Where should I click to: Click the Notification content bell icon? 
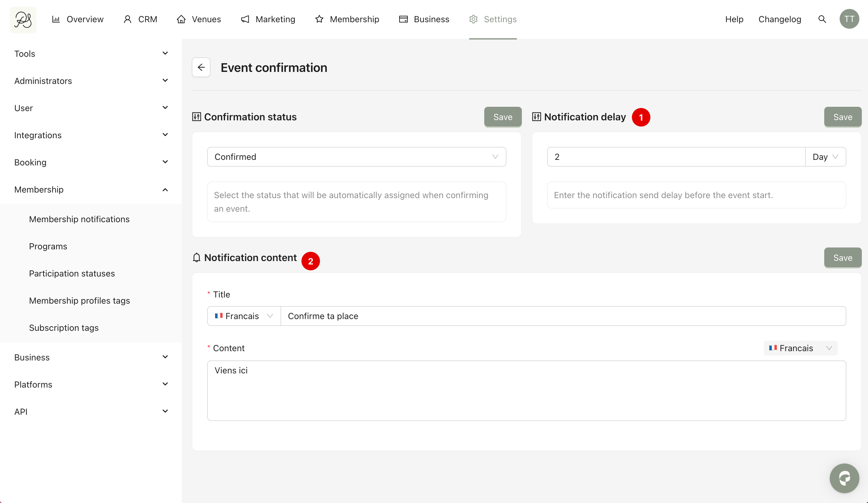point(196,258)
